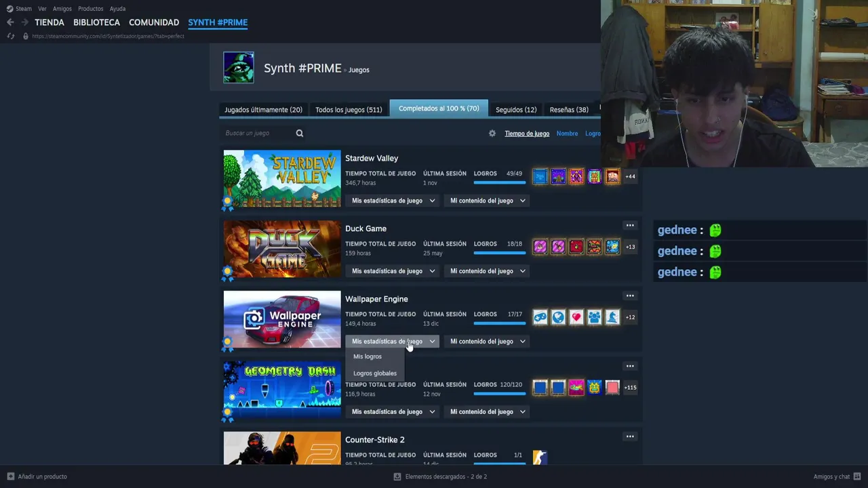This screenshot has height=488, width=868.
Task: Open the Amigos menu
Action: pyautogui.click(x=62, y=9)
